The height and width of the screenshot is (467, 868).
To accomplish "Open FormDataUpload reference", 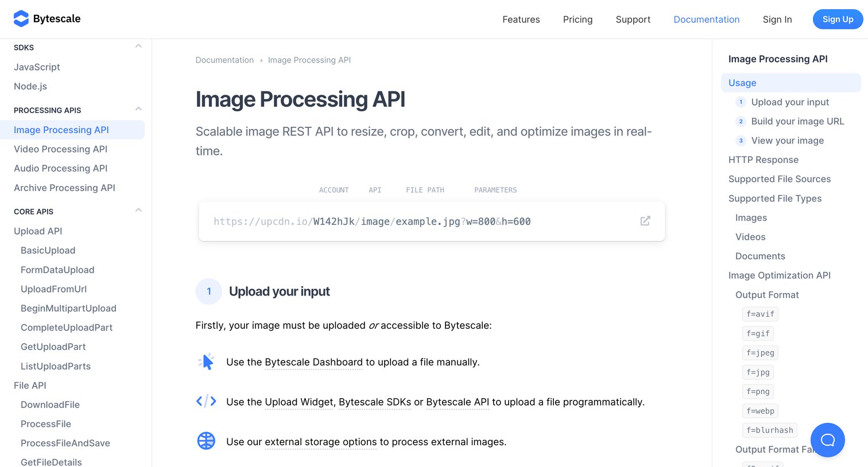I will [x=57, y=270].
